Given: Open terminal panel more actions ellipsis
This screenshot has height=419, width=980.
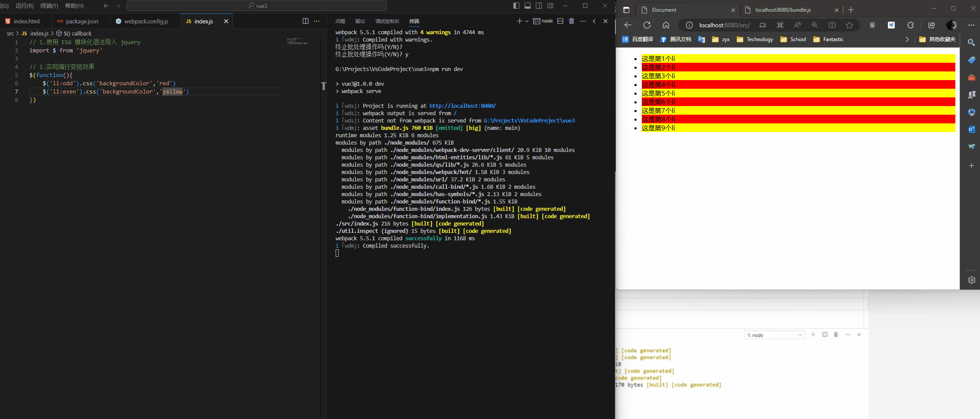Looking at the screenshot, I should 583,21.
